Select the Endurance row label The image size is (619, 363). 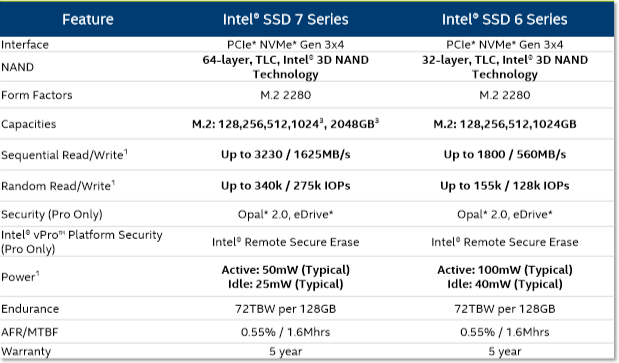pyautogui.click(x=30, y=309)
